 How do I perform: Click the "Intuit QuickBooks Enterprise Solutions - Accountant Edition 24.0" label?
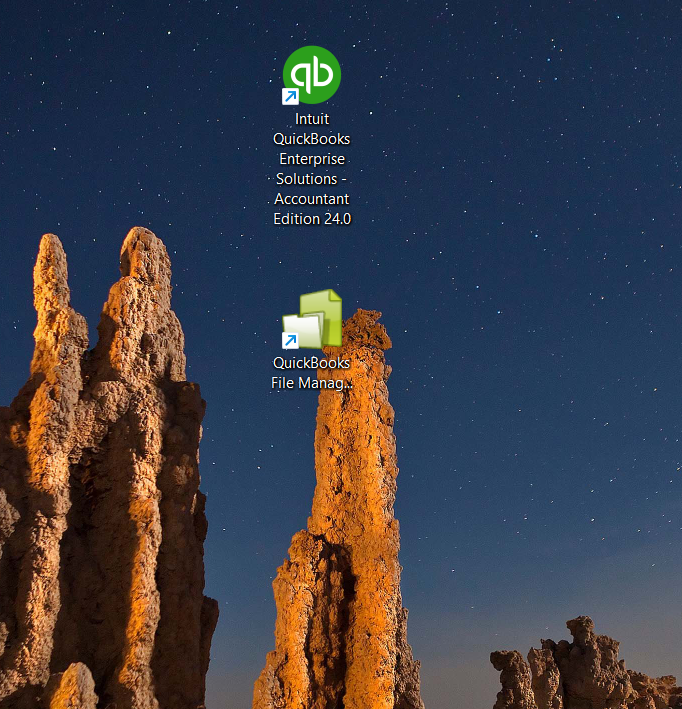[x=312, y=169]
